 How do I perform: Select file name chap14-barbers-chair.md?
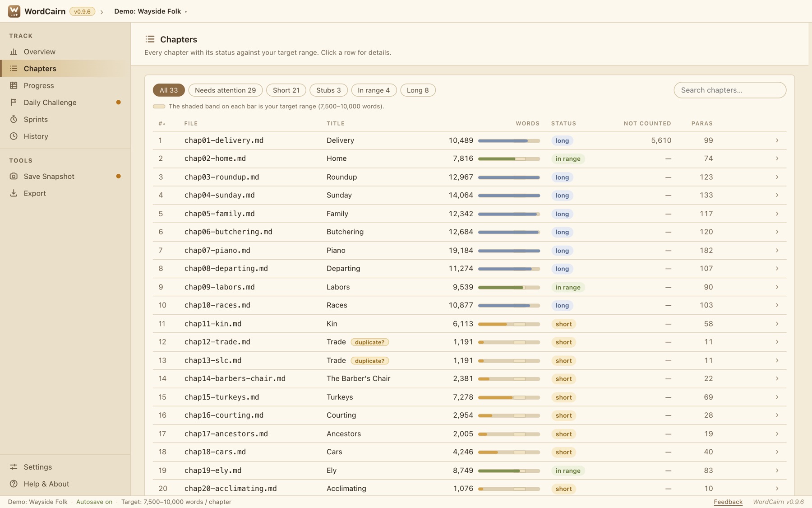click(x=235, y=378)
